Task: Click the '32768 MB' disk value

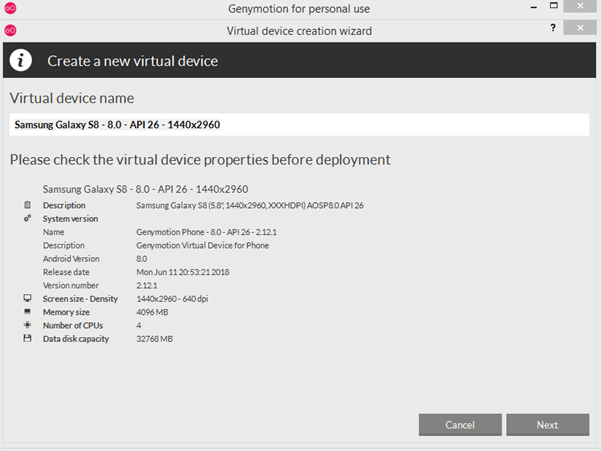Action: click(154, 339)
